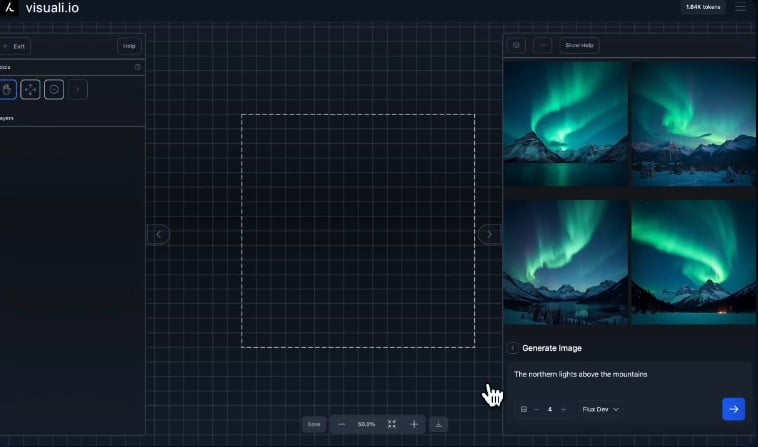
Task: Save the canvas
Action: tap(314, 424)
